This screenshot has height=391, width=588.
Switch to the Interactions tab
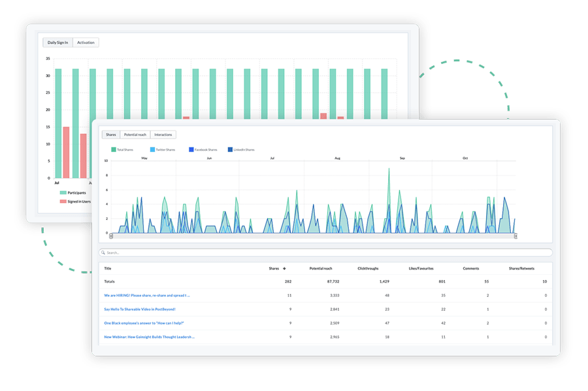coord(163,135)
